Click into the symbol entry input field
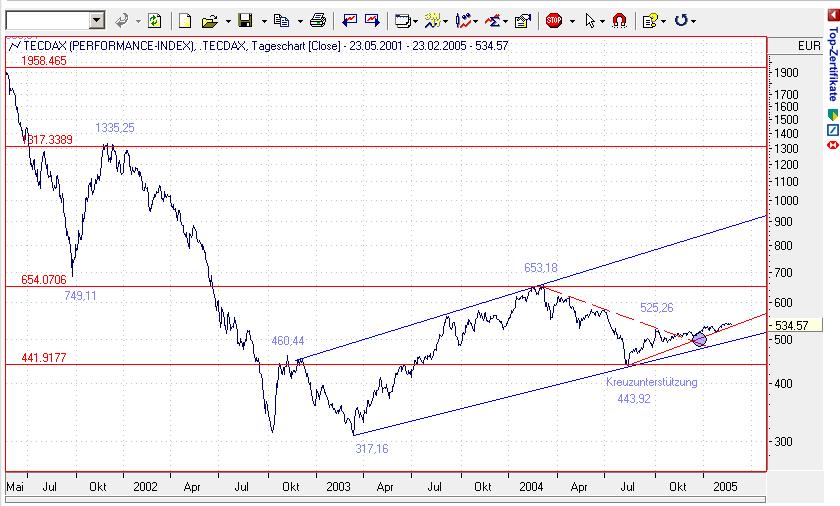The height and width of the screenshot is (506, 840). 48,21
